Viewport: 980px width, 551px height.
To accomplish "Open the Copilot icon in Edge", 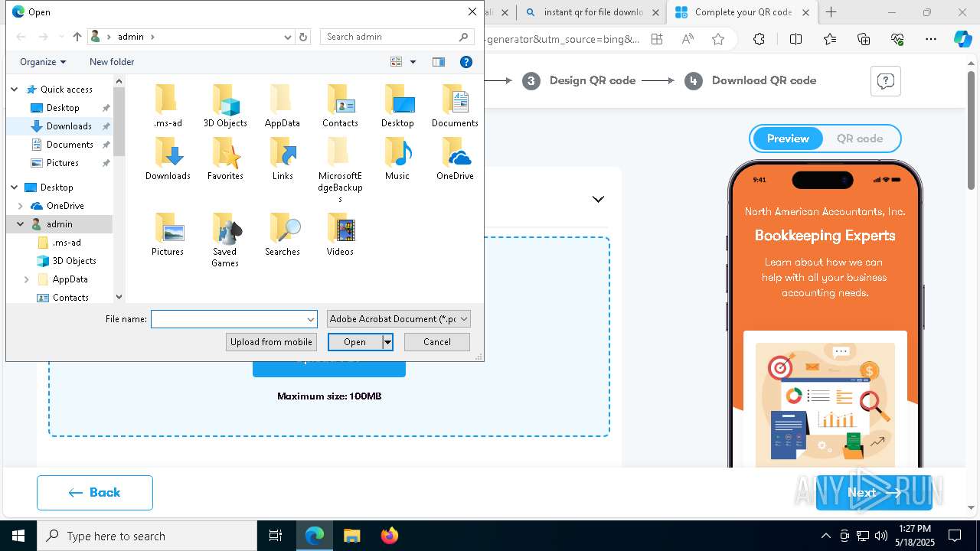I will point(962,39).
